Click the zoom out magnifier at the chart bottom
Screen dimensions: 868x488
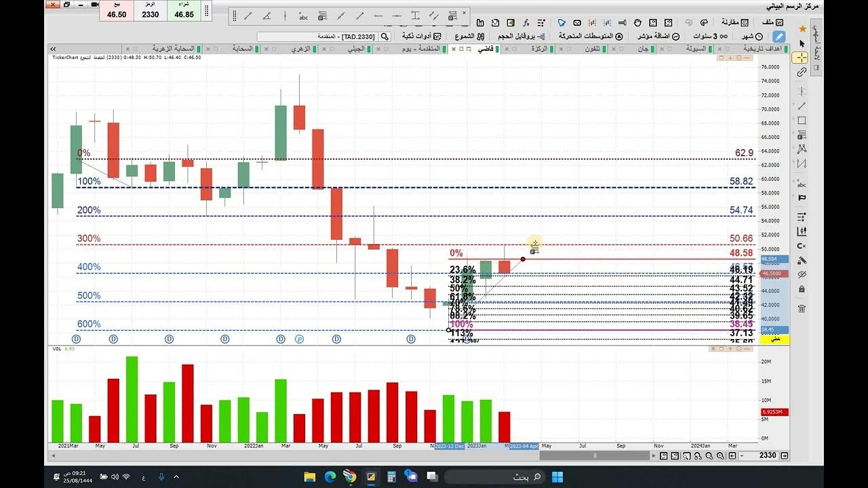[x=710, y=456]
